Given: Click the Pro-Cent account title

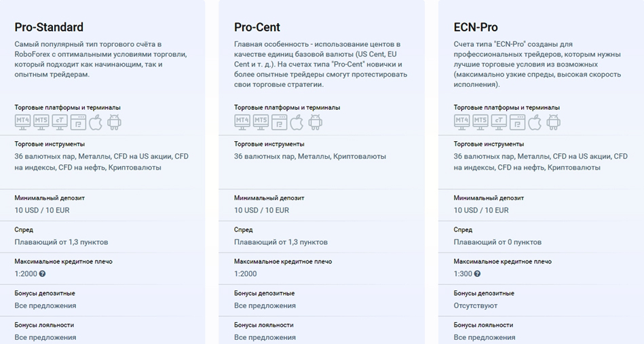Looking at the screenshot, I should click(258, 27).
